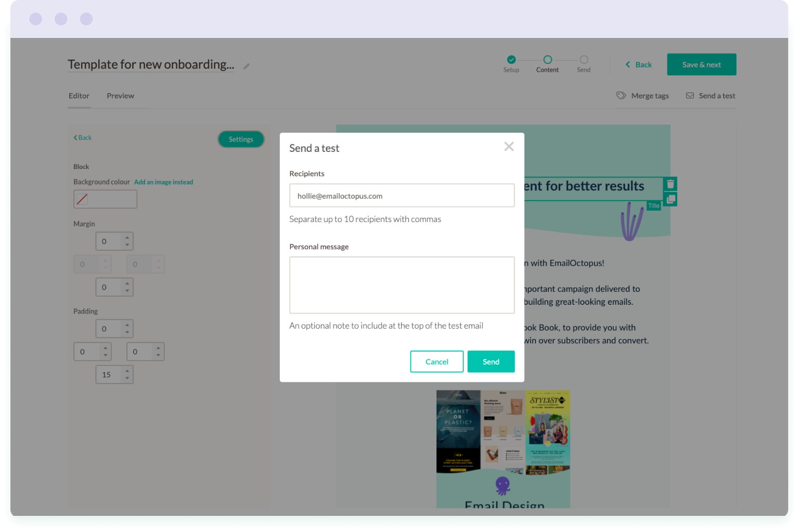The image size is (799, 532).
Task: Click the Add an image instead link
Action: click(x=163, y=182)
